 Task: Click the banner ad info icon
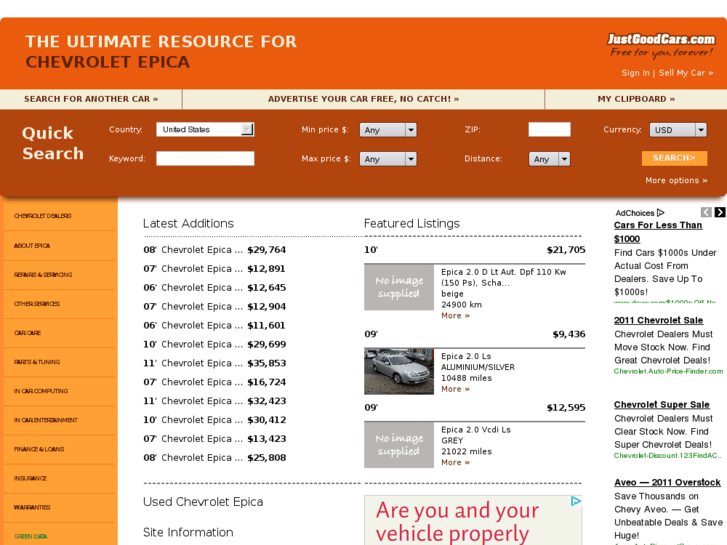576,502
